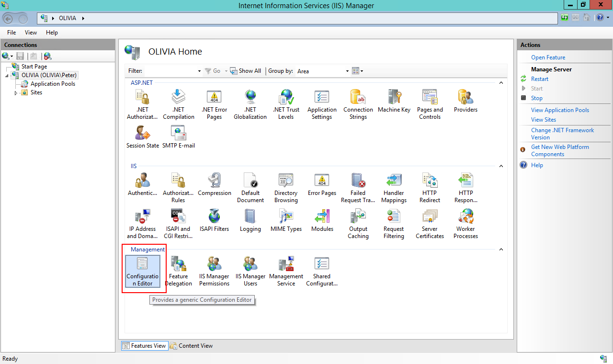Open .NET Globalization feature
Image resolution: width=613 pixels, height=364 pixels.
[250, 104]
